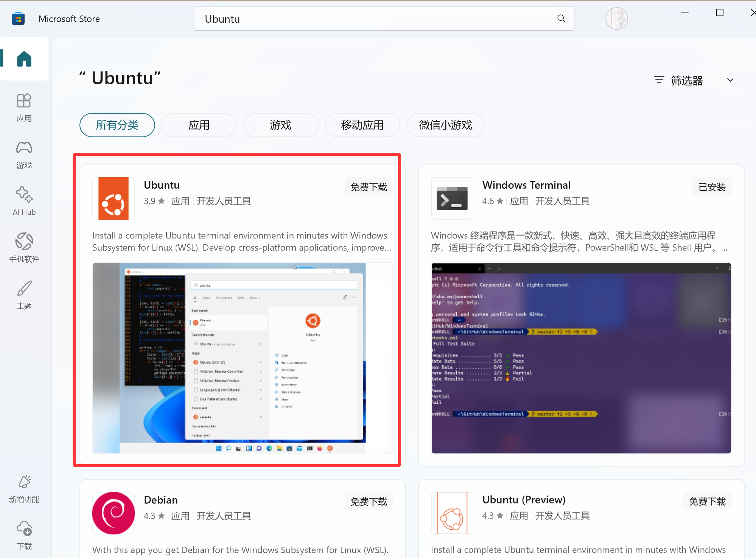Open the user profile avatar
The image size is (756, 558).
point(616,19)
